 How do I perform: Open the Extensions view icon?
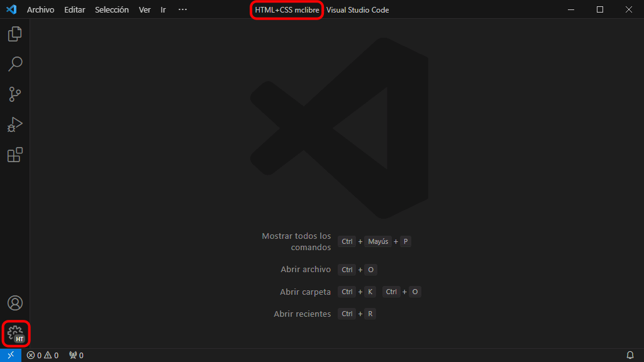click(15, 155)
